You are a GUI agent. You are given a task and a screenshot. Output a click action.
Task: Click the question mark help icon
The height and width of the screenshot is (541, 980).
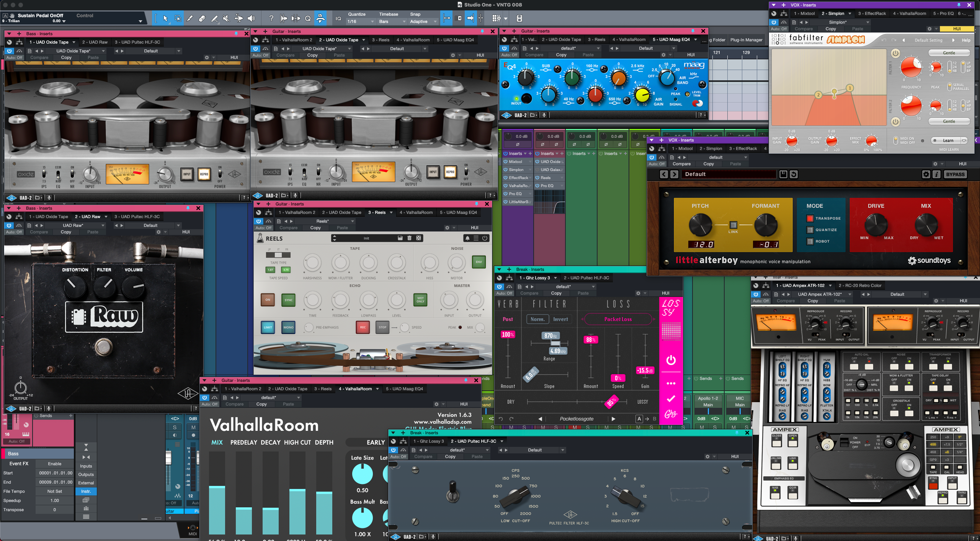pyautogui.click(x=271, y=18)
